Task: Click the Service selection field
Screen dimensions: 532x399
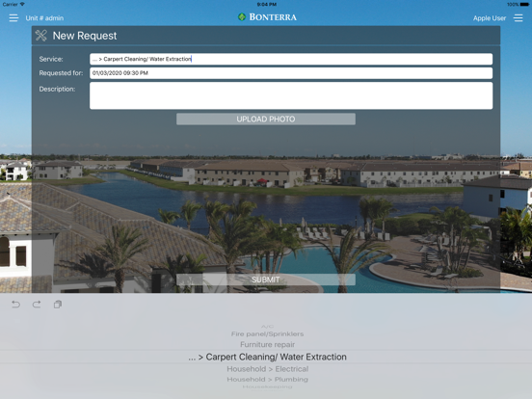Action: 291,59
